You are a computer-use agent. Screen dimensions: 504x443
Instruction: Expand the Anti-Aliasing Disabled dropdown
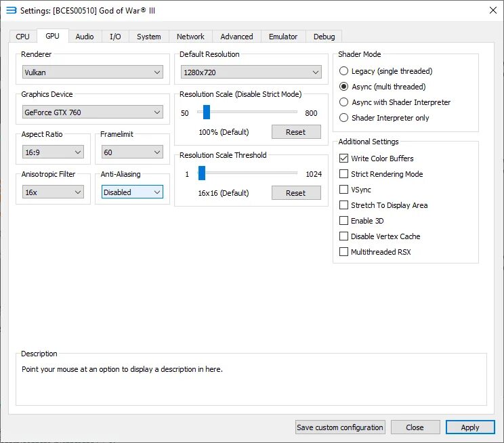click(x=132, y=192)
